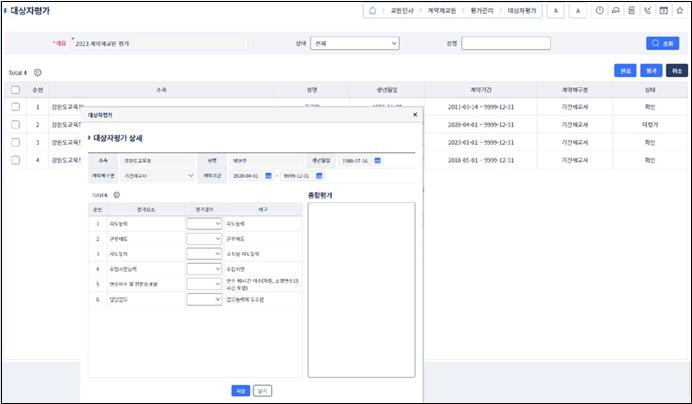Click the 평가요소 column header in dialog
Image resolution: width=692 pixels, height=404 pixels.
[146, 209]
